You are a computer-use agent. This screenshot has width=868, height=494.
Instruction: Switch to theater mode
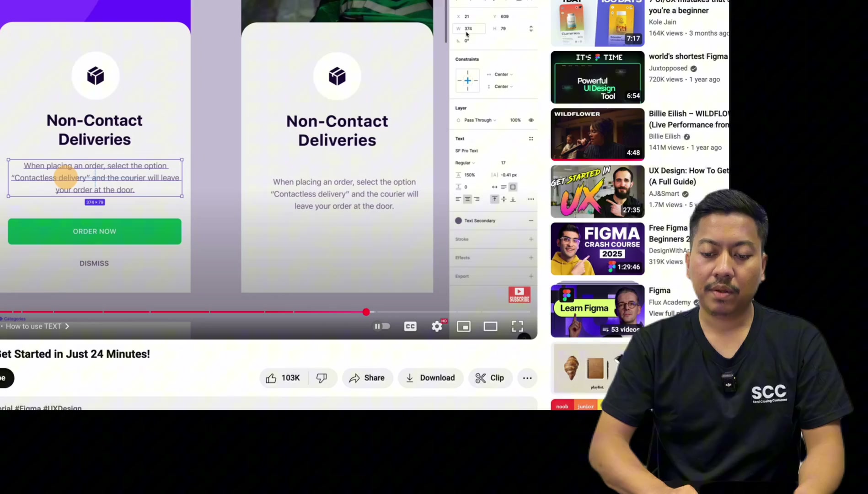[x=491, y=326]
